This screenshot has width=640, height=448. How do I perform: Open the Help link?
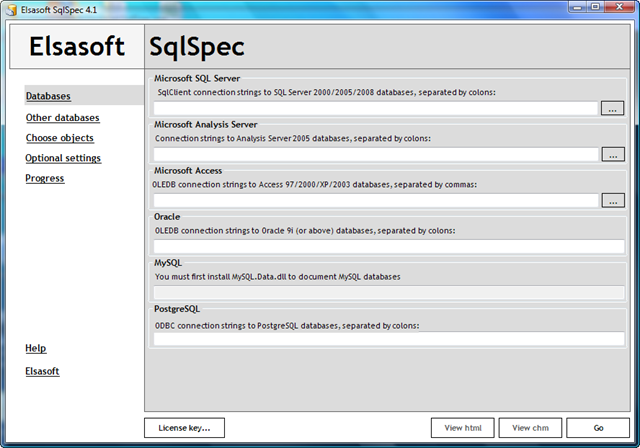coord(36,348)
